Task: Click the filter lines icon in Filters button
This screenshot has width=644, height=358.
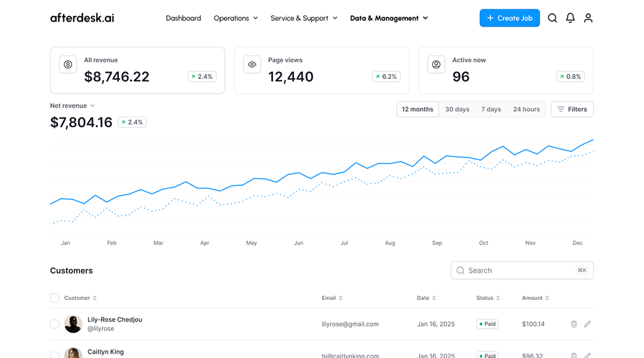Action: coord(561,109)
